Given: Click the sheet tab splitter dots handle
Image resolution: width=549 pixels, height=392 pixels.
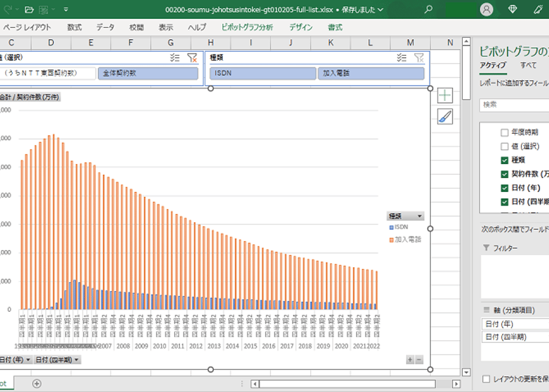Looking at the screenshot, I should [242, 384].
